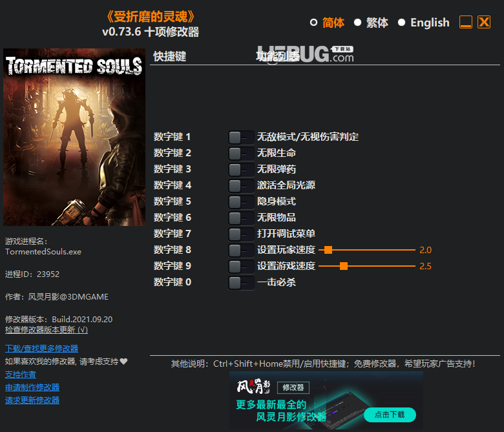Enable 设置游戏速度 toggle

coord(241,266)
